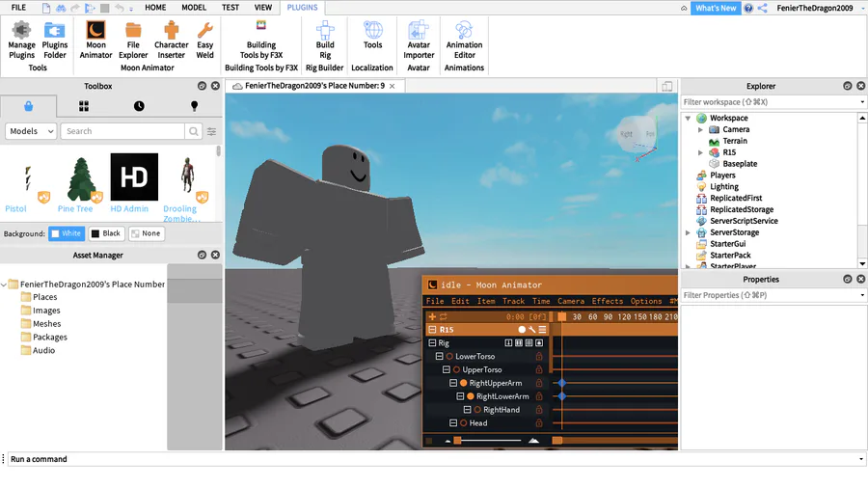868x488 pixels.
Task: Click the list icon on R15 track
Action: (542, 329)
